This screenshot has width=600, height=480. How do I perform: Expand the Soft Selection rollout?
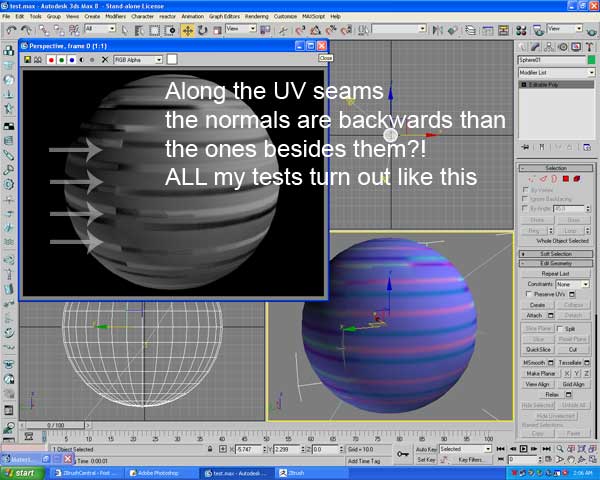click(x=556, y=254)
